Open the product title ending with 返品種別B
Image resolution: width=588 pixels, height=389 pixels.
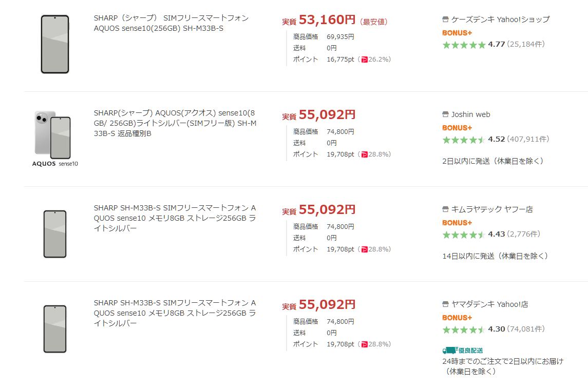(175, 123)
